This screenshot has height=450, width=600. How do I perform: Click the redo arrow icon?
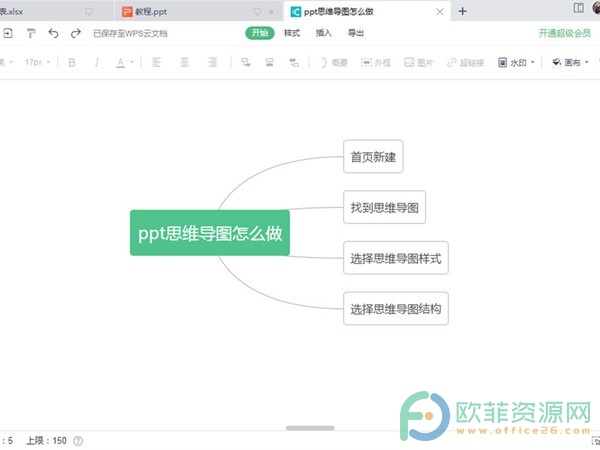click(76, 33)
